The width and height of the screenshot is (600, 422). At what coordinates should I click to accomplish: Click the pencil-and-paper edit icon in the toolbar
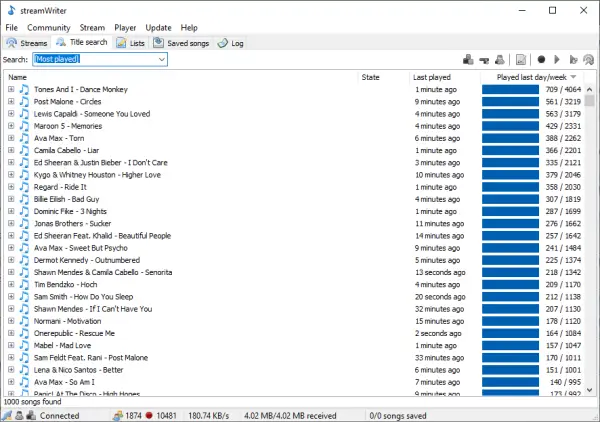pyautogui.click(x=521, y=60)
